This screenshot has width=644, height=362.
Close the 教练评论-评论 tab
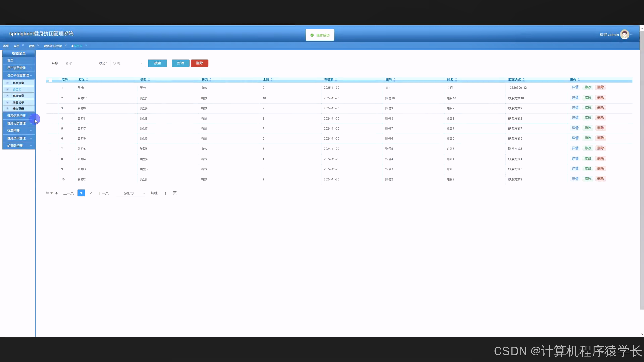point(66,45)
